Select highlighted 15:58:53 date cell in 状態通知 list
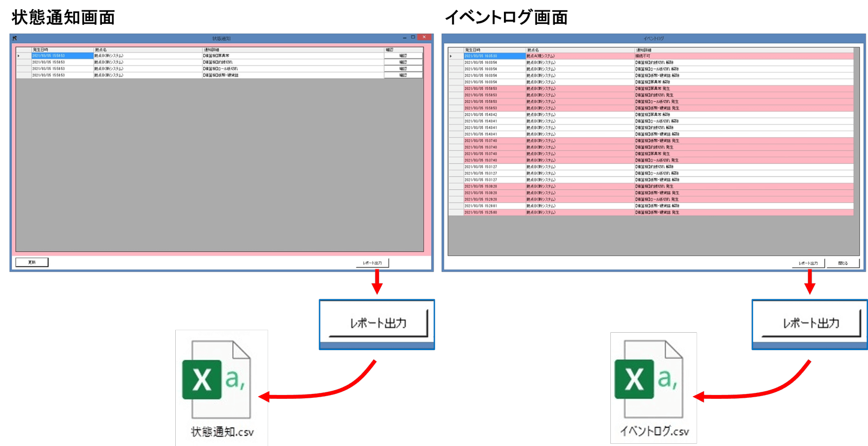Image resolution: width=868 pixels, height=446 pixels. 62,56
